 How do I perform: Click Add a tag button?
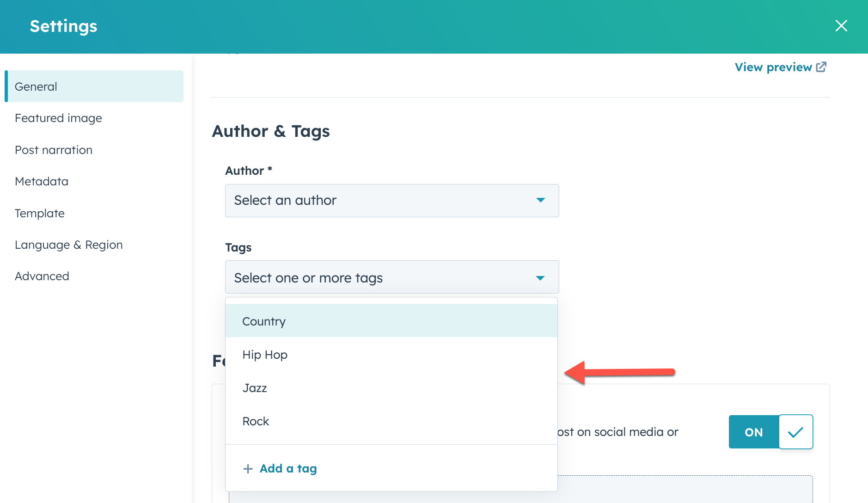(x=280, y=468)
